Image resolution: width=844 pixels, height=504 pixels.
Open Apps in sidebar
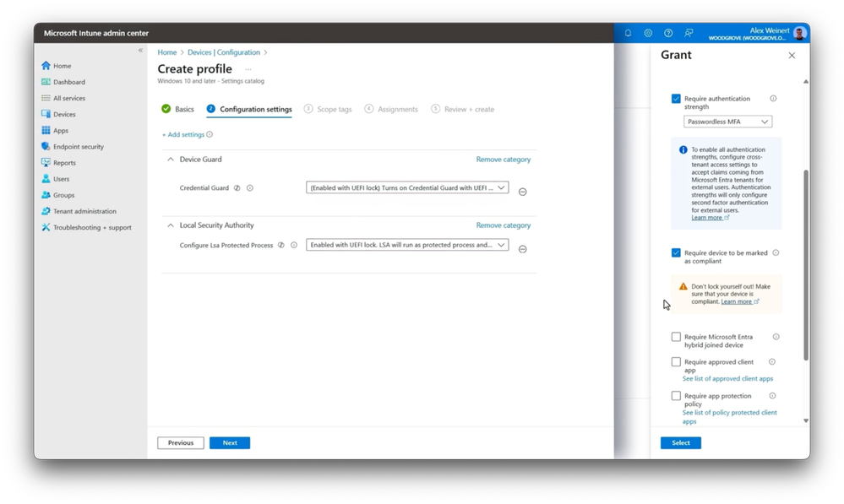[x=60, y=130]
